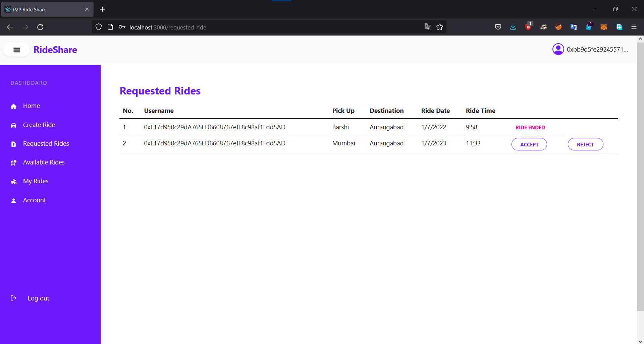This screenshot has width=644, height=344.
Task: Click the user profile avatar icon
Action: 558,49
